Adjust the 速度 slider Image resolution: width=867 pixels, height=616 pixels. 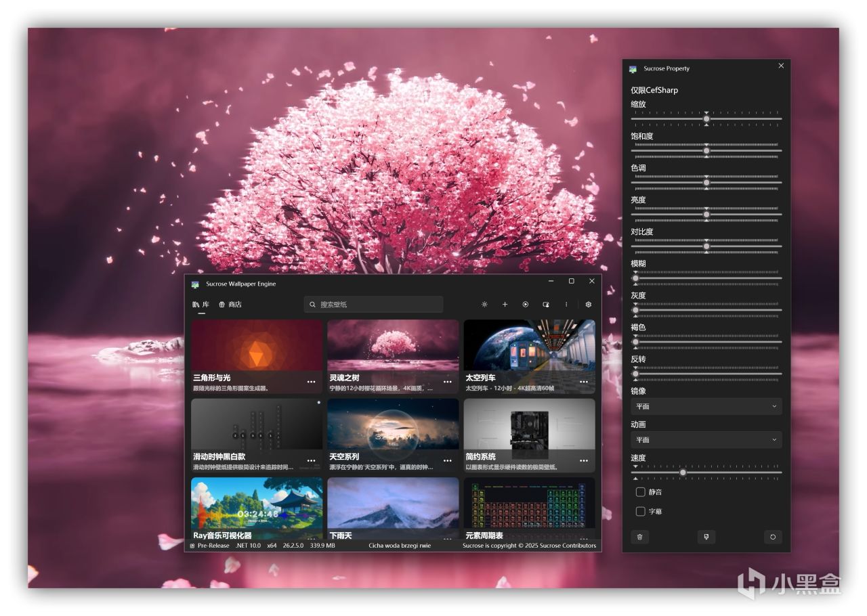pos(706,472)
